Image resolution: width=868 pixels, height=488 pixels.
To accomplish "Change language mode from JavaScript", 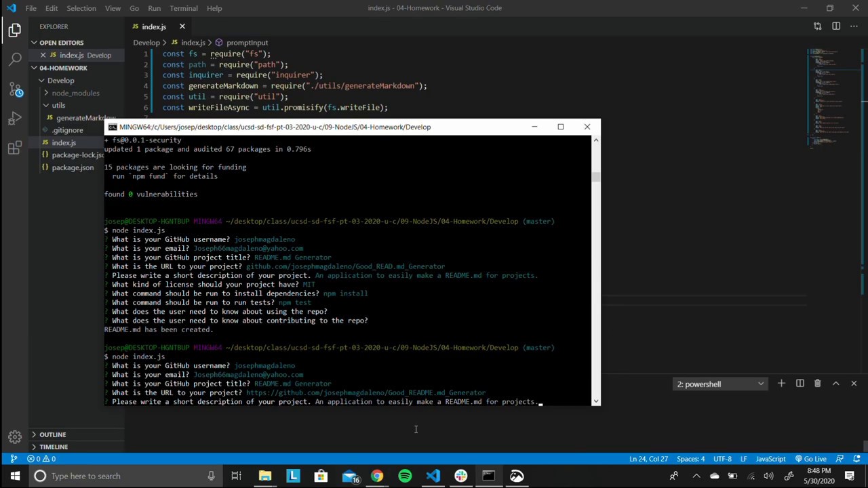I will click(x=770, y=459).
